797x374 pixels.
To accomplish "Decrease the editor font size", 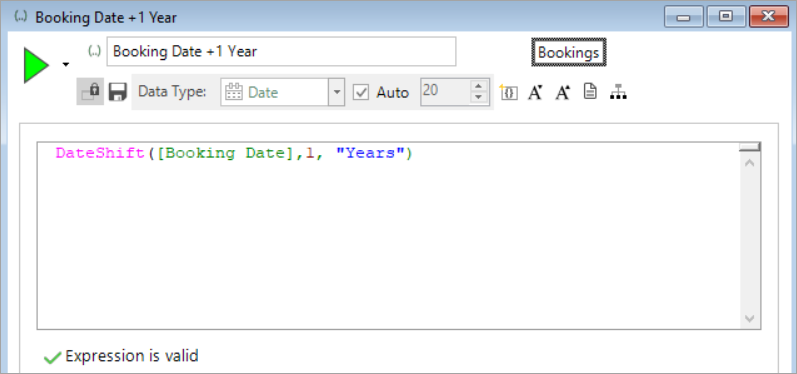I will point(535,92).
